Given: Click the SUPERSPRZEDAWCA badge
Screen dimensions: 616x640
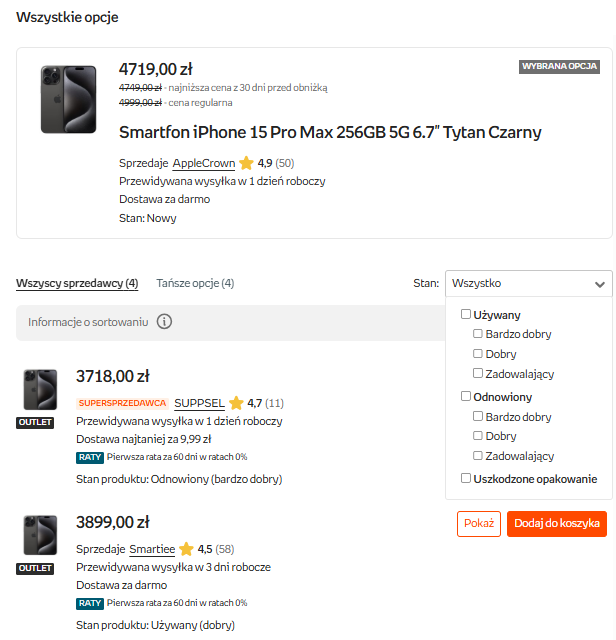Looking at the screenshot, I should point(122,403).
